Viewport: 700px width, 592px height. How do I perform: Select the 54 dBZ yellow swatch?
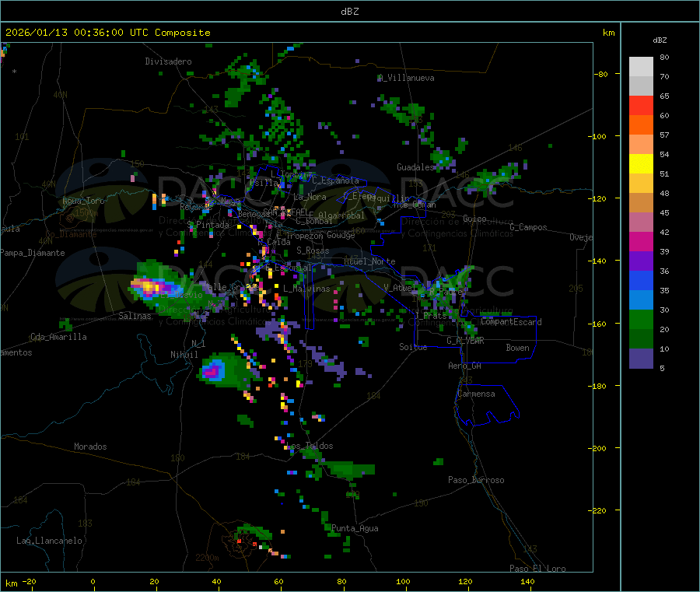(x=641, y=164)
